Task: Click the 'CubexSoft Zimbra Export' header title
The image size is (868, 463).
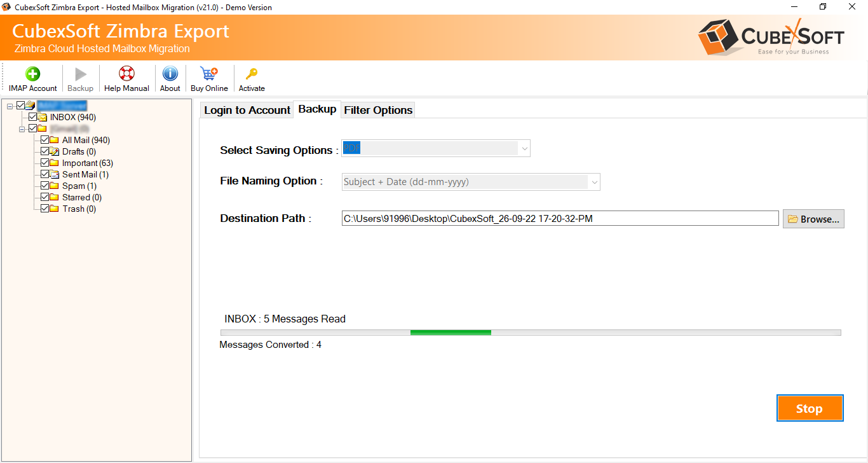Action: 121,31
